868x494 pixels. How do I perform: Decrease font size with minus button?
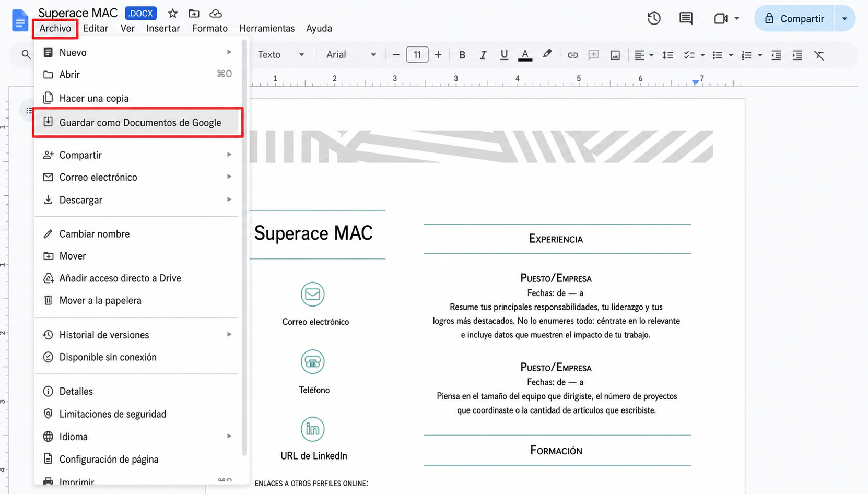396,55
